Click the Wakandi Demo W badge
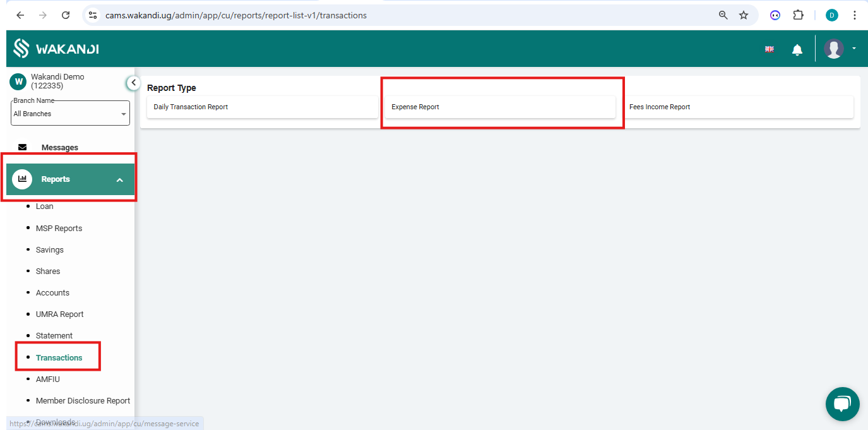 (18, 81)
